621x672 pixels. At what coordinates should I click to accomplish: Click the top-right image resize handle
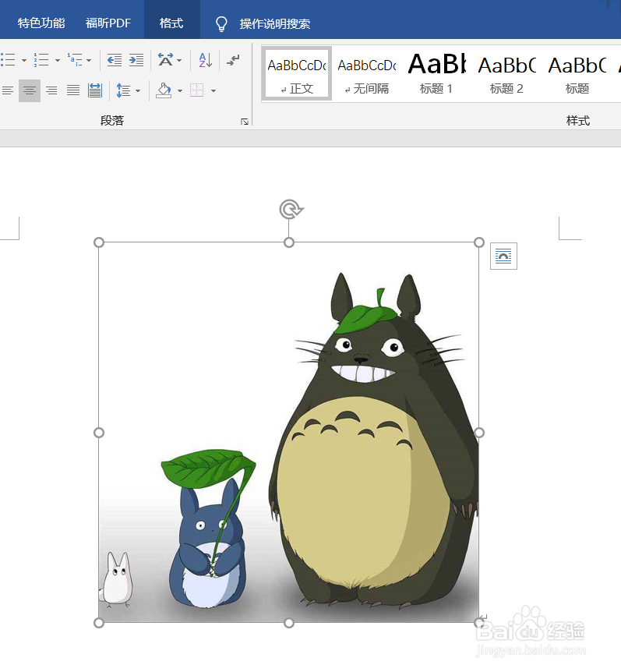click(479, 242)
